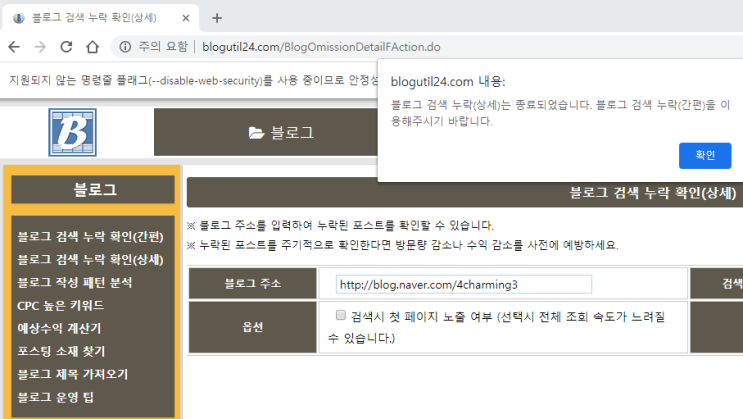Open CPC 높은 키워드 link
This screenshot has width=743, height=419.
61,305
